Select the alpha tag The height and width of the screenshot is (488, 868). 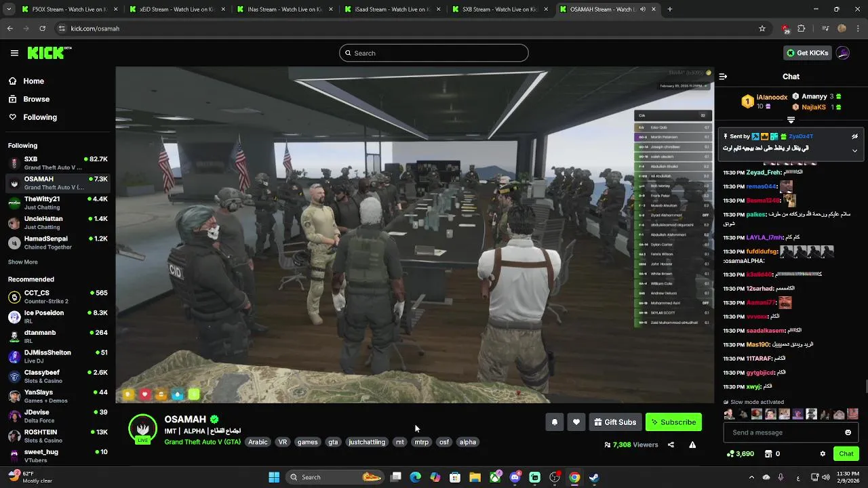468,442
